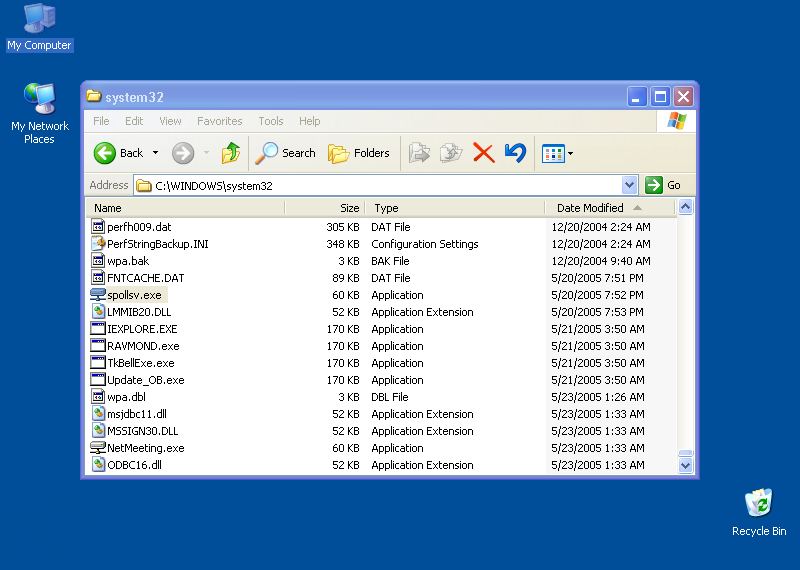
Task: Go up one folder level
Action: pos(231,153)
